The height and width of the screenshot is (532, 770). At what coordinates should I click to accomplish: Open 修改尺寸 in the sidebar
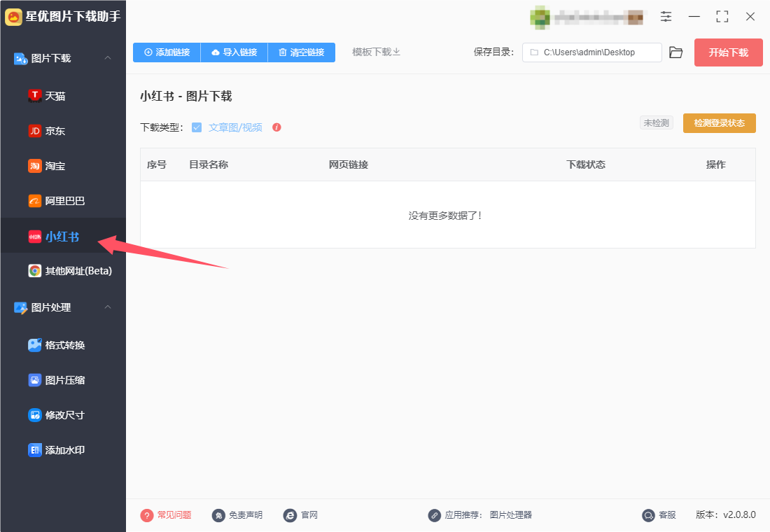[x=63, y=415]
